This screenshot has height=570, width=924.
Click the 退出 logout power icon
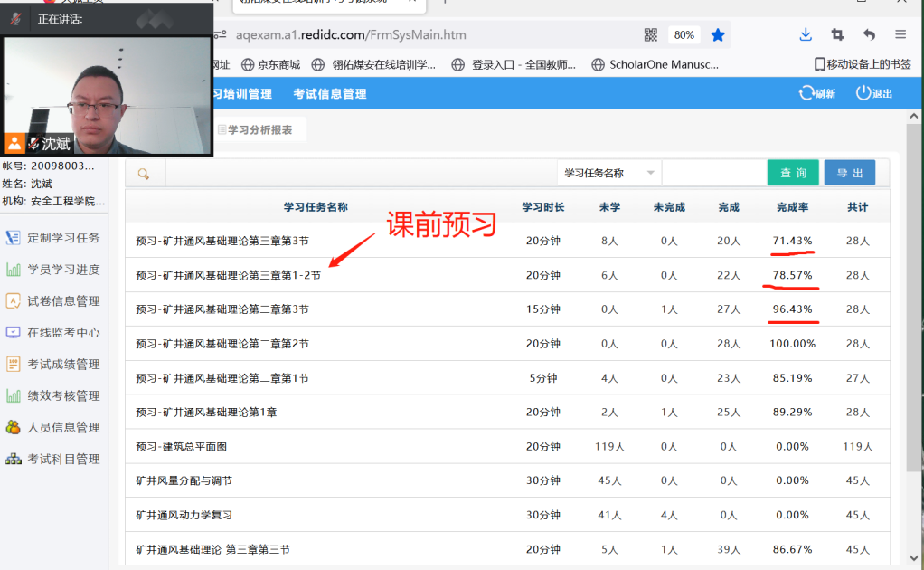[874, 93]
